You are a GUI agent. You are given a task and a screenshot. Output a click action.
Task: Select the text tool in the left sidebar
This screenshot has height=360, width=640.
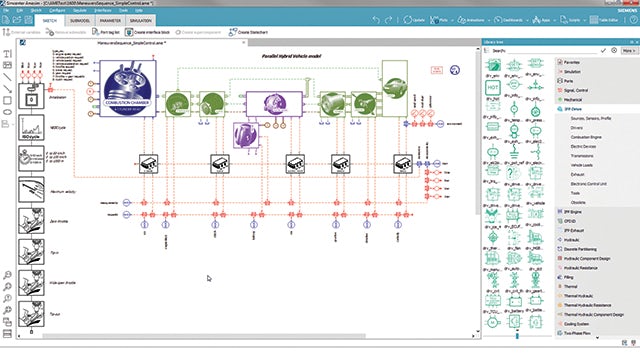7,54
